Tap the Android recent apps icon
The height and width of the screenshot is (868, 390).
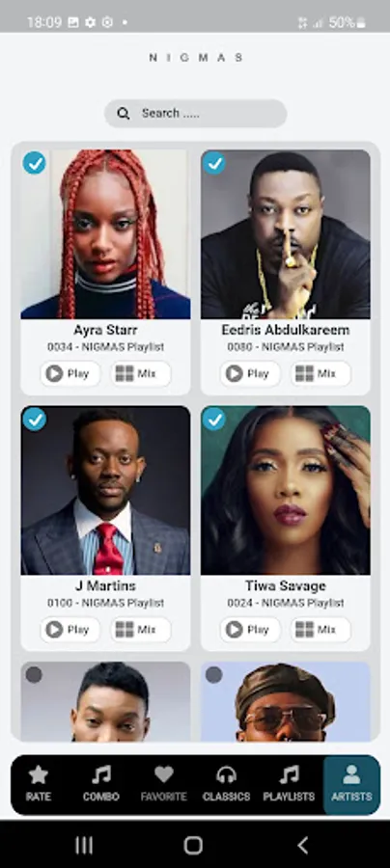84,845
